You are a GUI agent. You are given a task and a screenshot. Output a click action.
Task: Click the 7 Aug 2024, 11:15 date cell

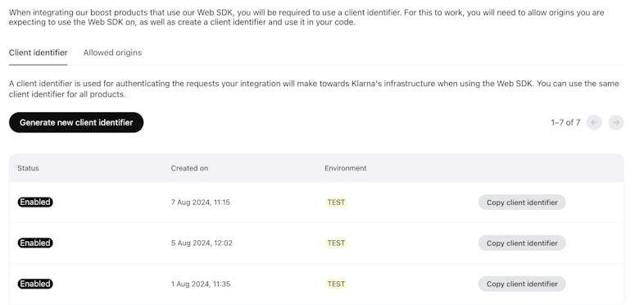[x=201, y=203]
